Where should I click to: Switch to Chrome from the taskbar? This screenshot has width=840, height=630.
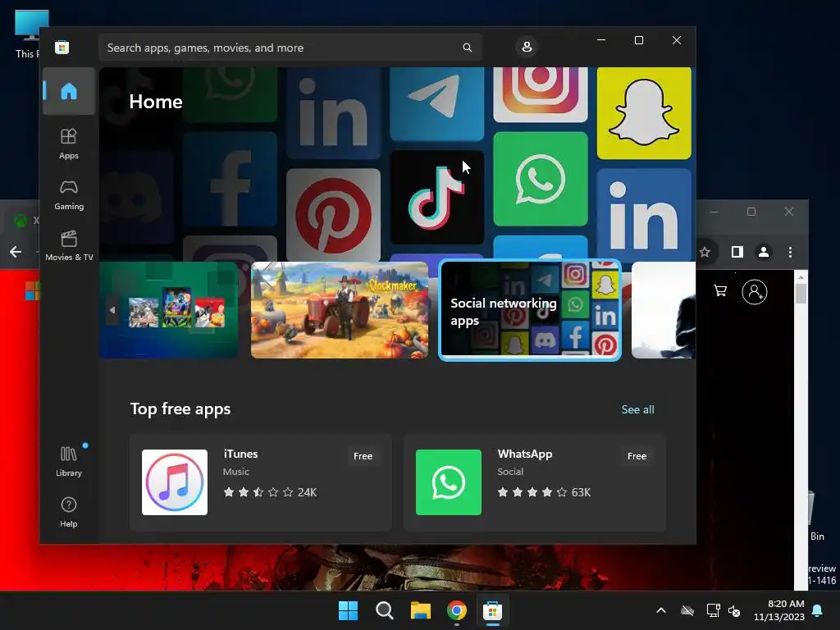click(x=456, y=610)
